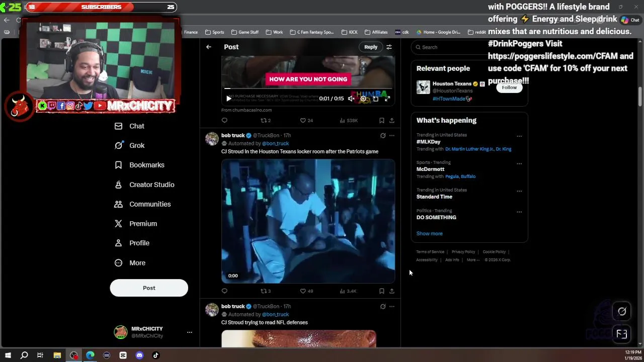Image resolution: width=644 pixels, height=362 pixels.
Task: Open the Sports bookmarks folder
Action: pos(214,32)
